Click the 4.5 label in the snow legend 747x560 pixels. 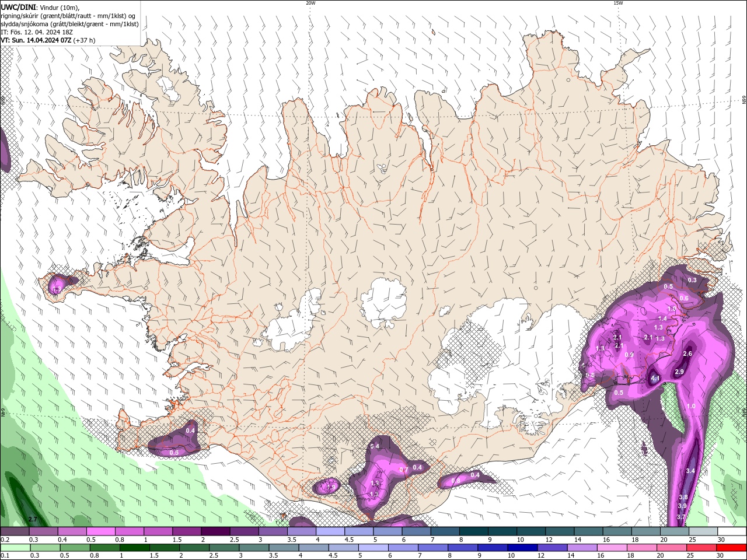click(x=349, y=540)
